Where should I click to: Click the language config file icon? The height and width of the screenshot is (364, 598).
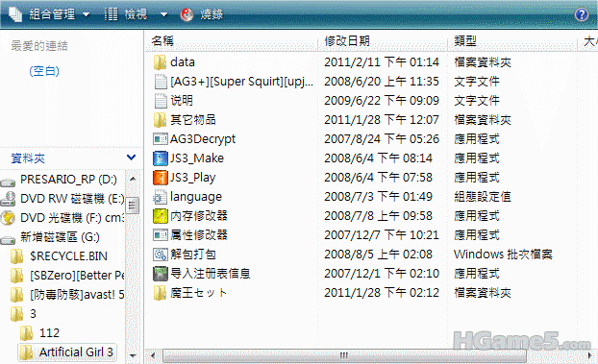pos(161,197)
